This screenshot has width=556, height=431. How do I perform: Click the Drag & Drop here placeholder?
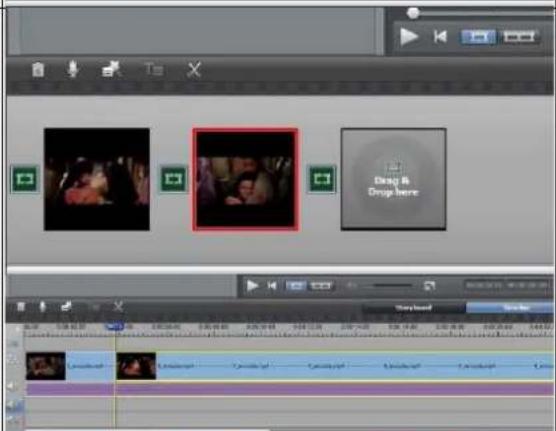coord(394,179)
